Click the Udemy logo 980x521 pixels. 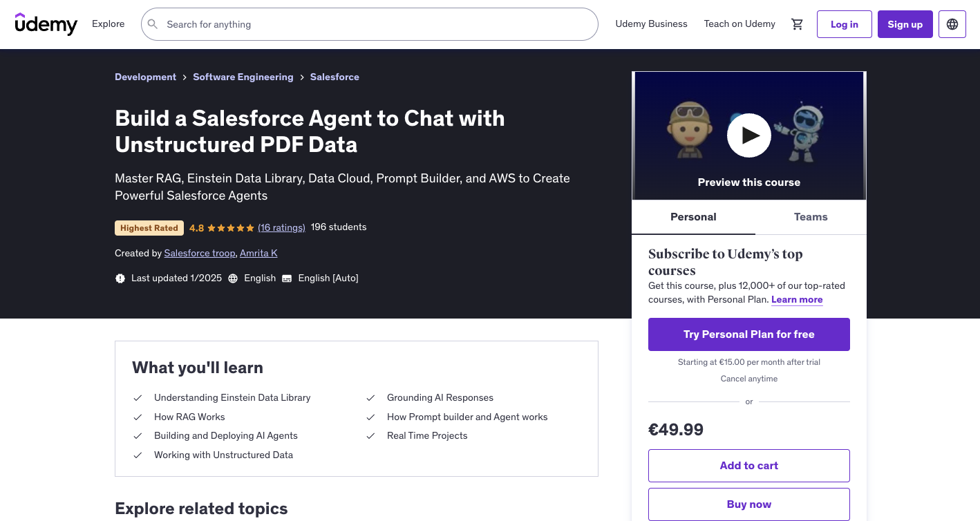[x=46, y=24]
